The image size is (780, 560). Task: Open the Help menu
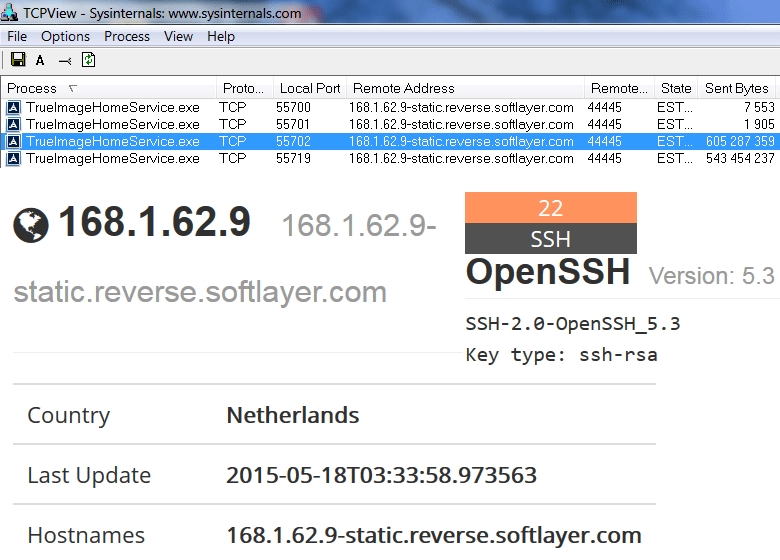221,36
